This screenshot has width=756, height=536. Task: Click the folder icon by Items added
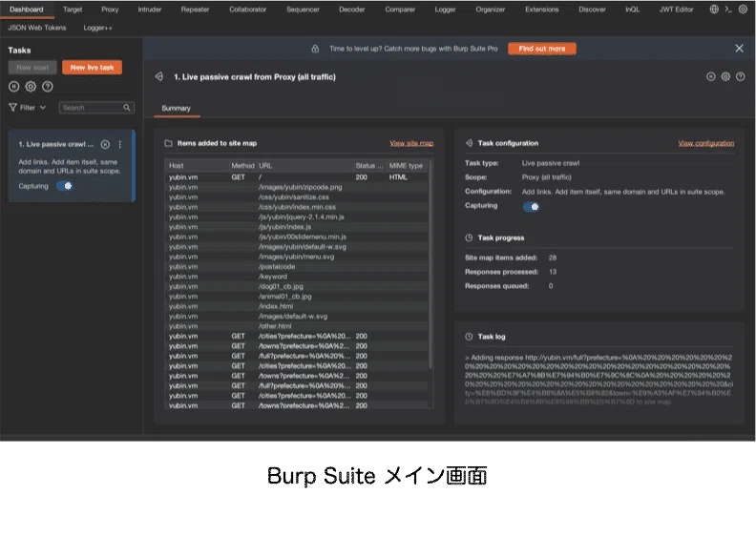[168, 143]
